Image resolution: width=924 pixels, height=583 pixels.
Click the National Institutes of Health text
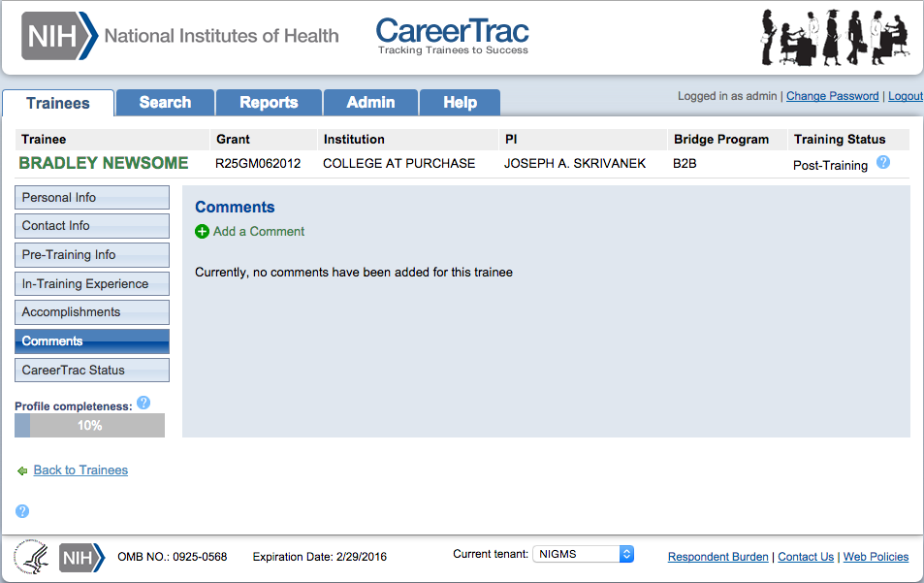coord(222,36)
